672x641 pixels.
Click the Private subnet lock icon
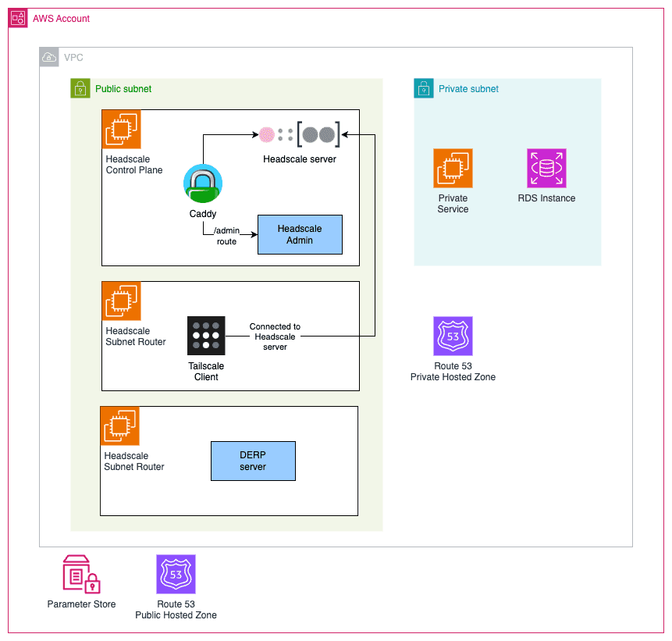pyautogui.click(x=424, y=89)
